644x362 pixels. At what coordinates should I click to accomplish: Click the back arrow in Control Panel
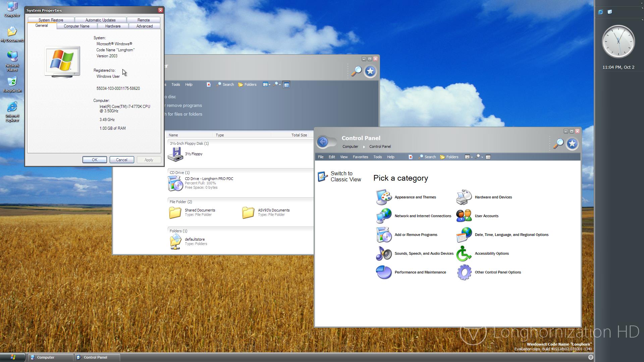tap(323, 142)
